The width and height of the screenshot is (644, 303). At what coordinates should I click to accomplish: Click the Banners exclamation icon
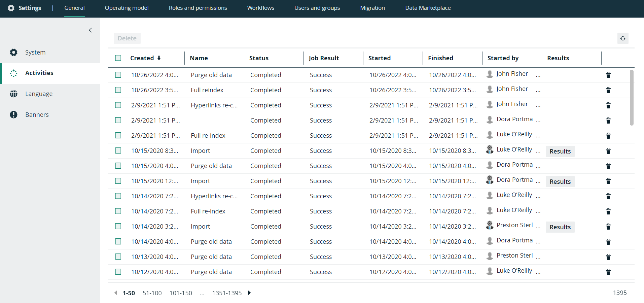click(x=13, y=115)
